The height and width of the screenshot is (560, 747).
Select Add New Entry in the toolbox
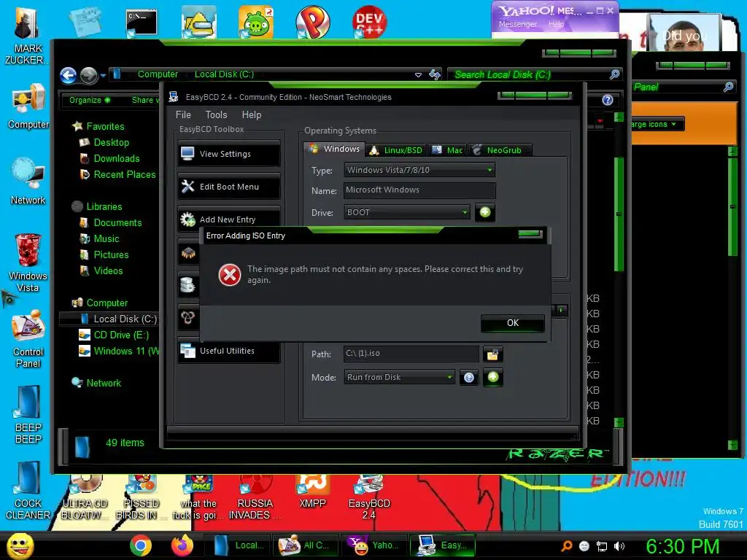(x=228, y=219)
